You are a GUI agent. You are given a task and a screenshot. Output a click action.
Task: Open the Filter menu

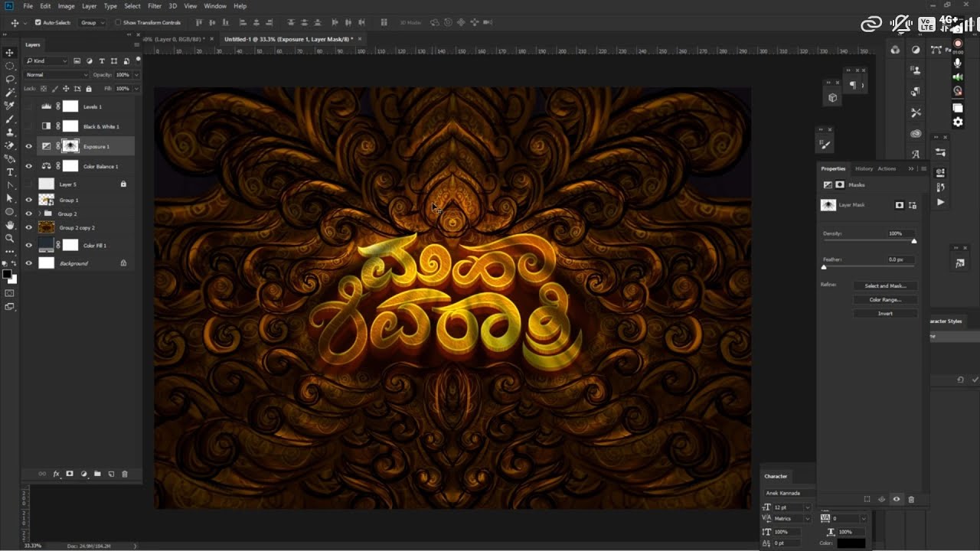tap(155, 6)
